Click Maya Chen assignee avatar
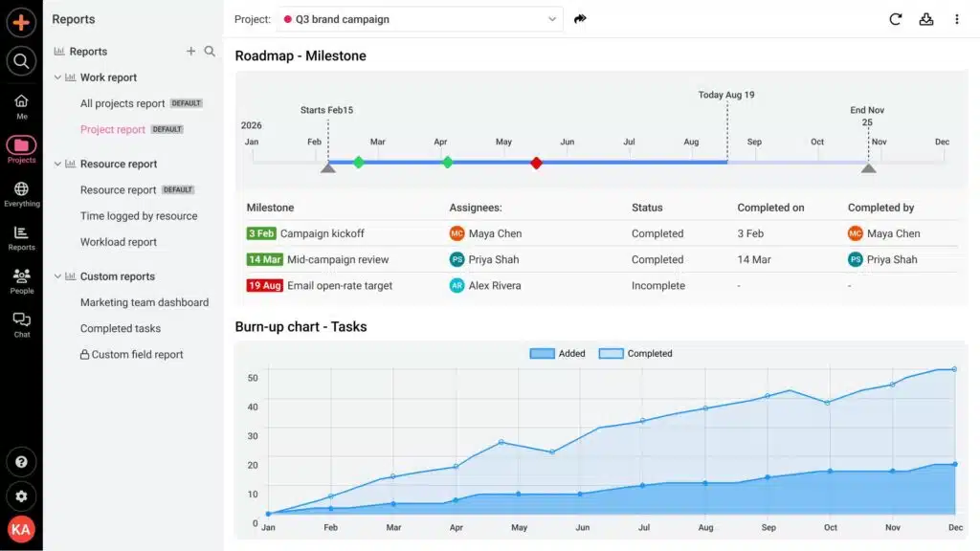This screenshot has height=551, width=980. [457, 233]
